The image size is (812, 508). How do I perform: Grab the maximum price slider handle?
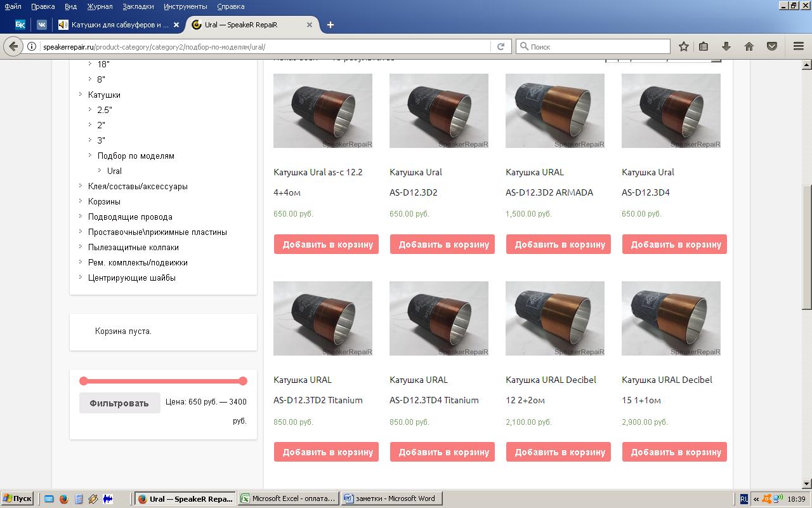[243, 381]
